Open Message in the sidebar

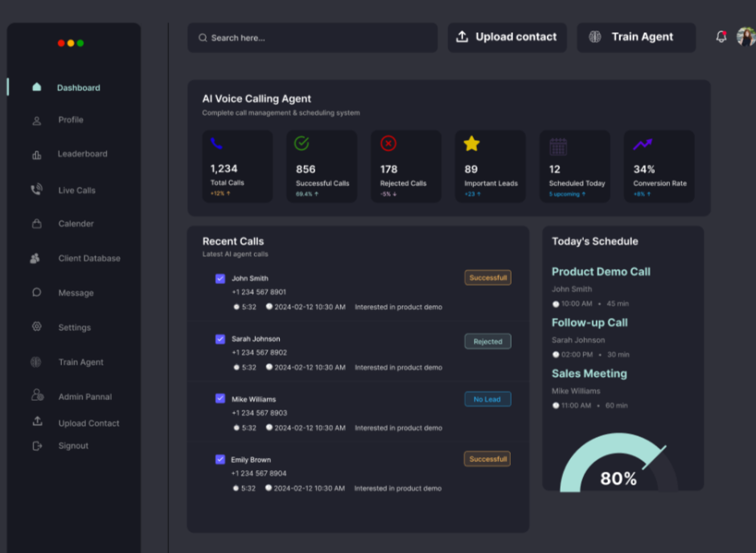(76, 293)
